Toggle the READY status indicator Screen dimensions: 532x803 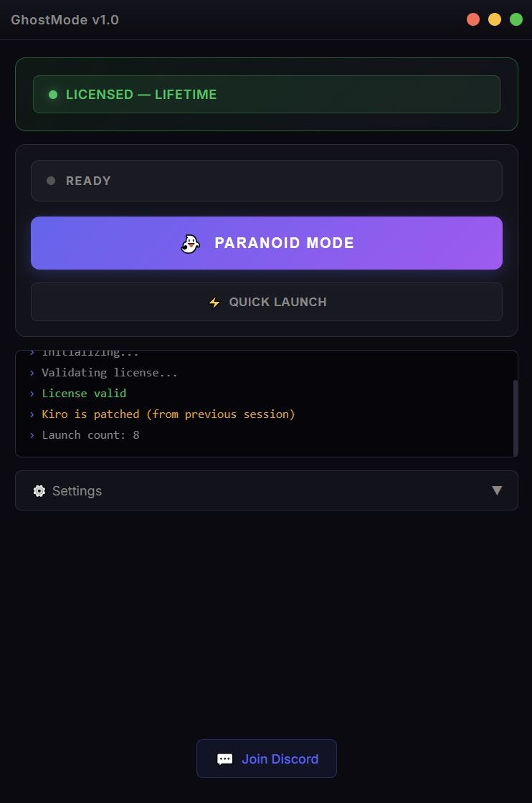pyautogui.click(x=266, y=180)
